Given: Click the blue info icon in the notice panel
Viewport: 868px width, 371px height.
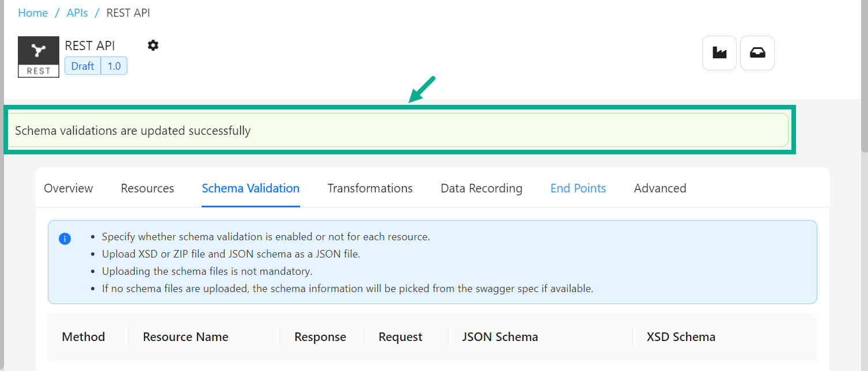Looking at the screenshot, I should pos(65,238).
